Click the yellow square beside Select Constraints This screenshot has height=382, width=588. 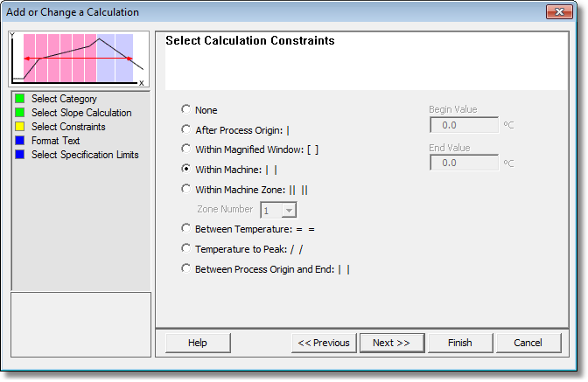point(20,127)
